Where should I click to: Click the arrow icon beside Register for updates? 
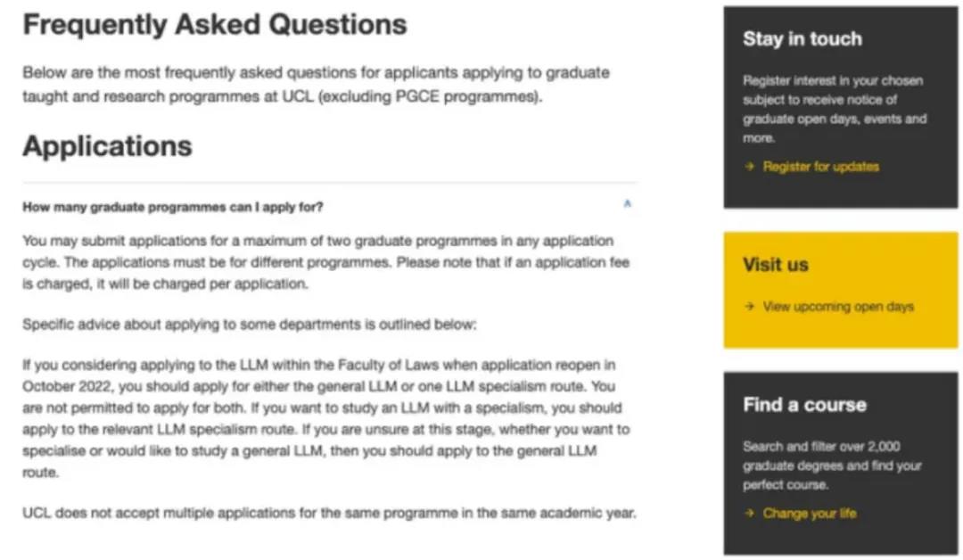(747, 166)
